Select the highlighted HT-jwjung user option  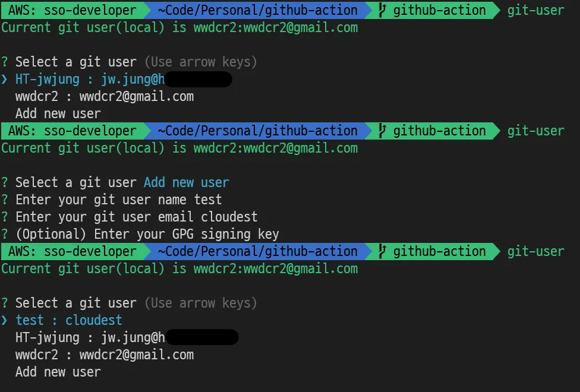click(x=124, y=79)
